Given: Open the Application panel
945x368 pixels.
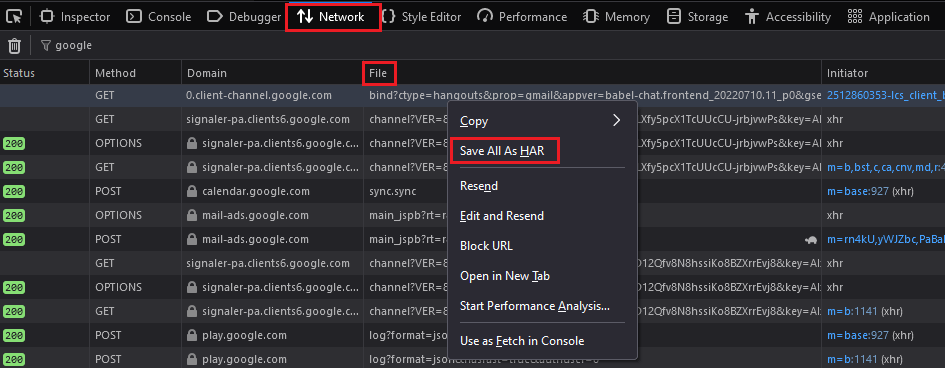Looking at the screenshot, I should coord(888,17).
